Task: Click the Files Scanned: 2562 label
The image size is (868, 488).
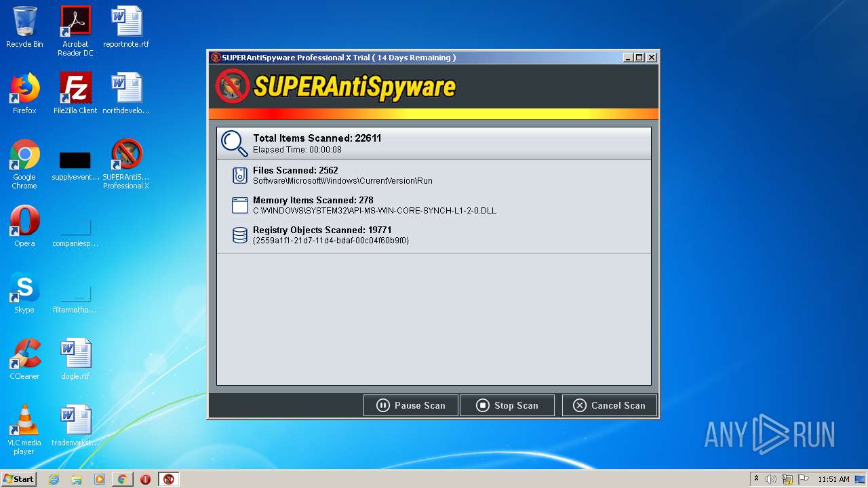Action: coord(296,170)
